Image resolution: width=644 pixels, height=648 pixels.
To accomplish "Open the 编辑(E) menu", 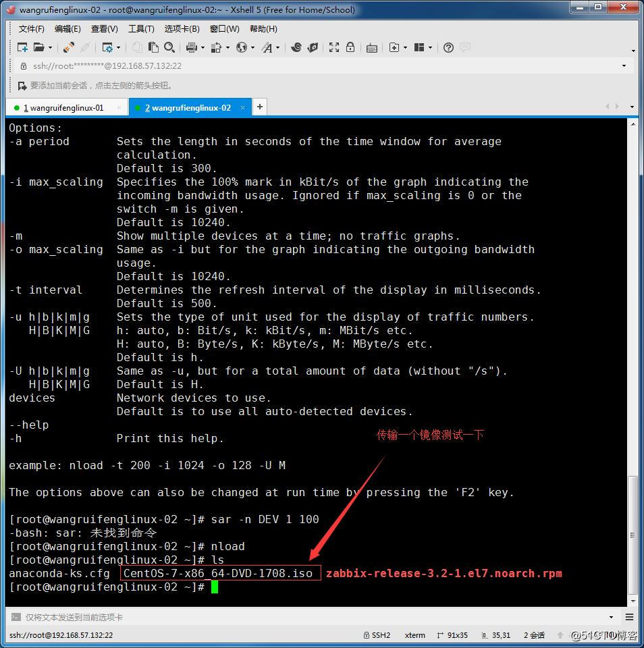I will point(68,29).
